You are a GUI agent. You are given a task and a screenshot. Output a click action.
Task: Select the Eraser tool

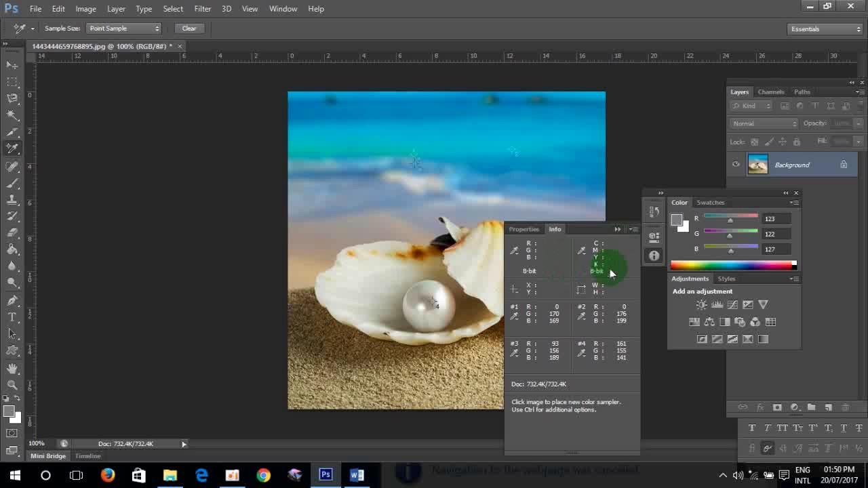pos(12,233)
